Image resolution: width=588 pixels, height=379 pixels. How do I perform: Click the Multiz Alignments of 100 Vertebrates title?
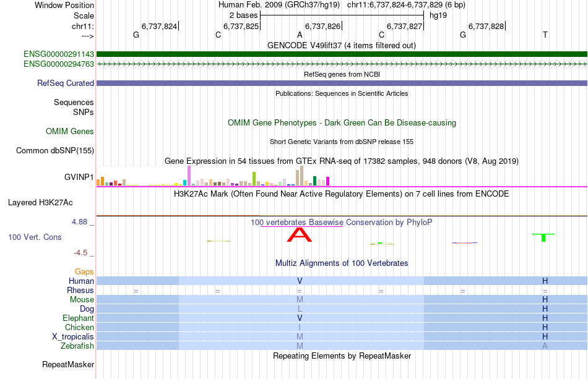click(342, 263)
